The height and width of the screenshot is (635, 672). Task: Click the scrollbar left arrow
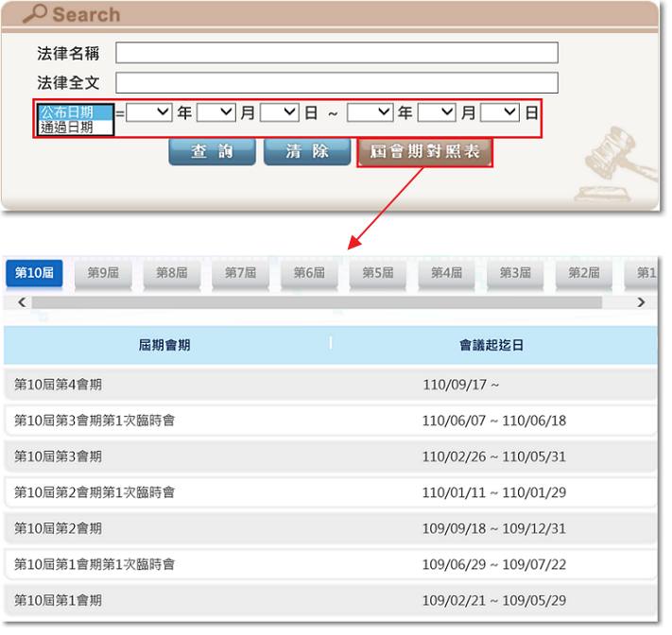pos(23,302)
